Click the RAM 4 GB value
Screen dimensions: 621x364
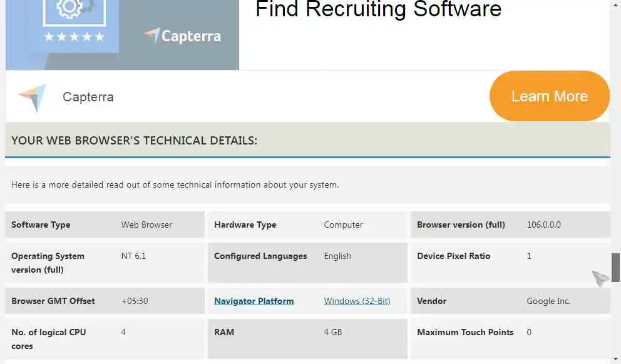(333, 332)
